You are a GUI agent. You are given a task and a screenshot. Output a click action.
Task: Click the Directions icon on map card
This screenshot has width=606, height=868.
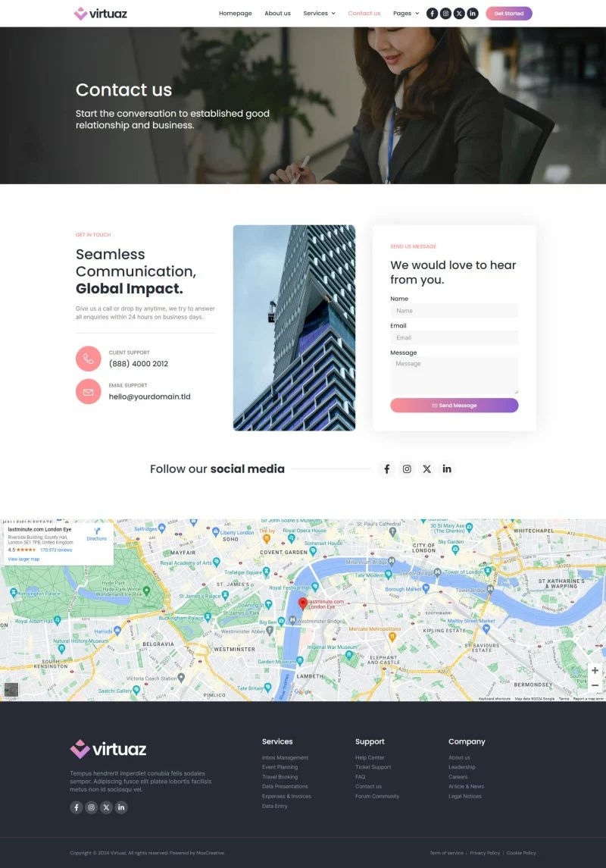coord(97,531)
